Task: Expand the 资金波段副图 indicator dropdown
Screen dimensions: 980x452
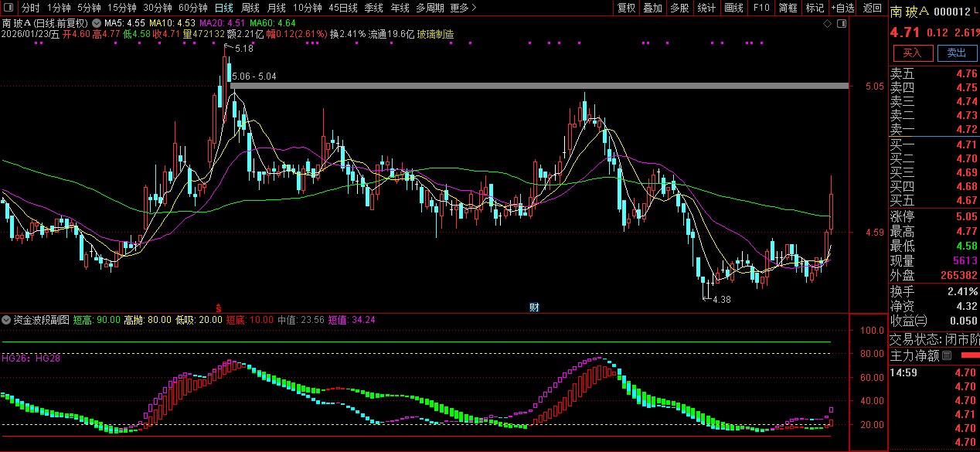Action: click(x=6, y=319)
